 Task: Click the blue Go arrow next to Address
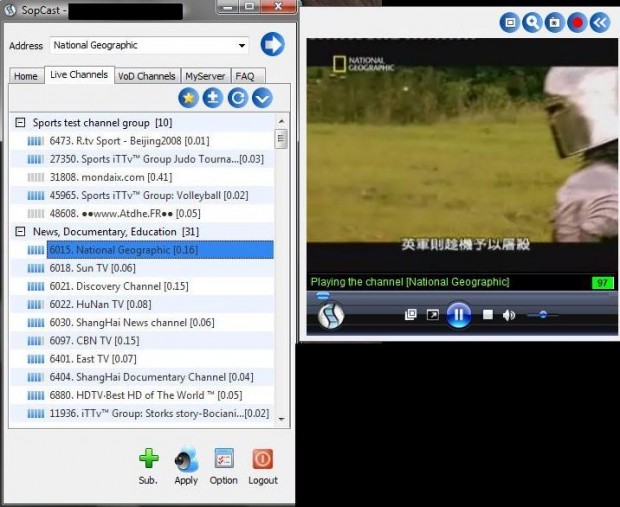272,44
